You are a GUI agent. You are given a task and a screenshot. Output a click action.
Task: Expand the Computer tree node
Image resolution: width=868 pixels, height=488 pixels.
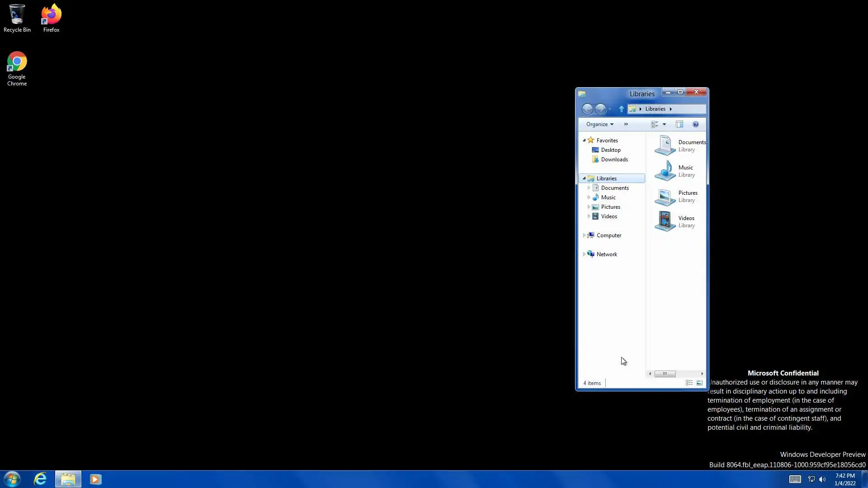pyautogui.click(x=584, y=235)
